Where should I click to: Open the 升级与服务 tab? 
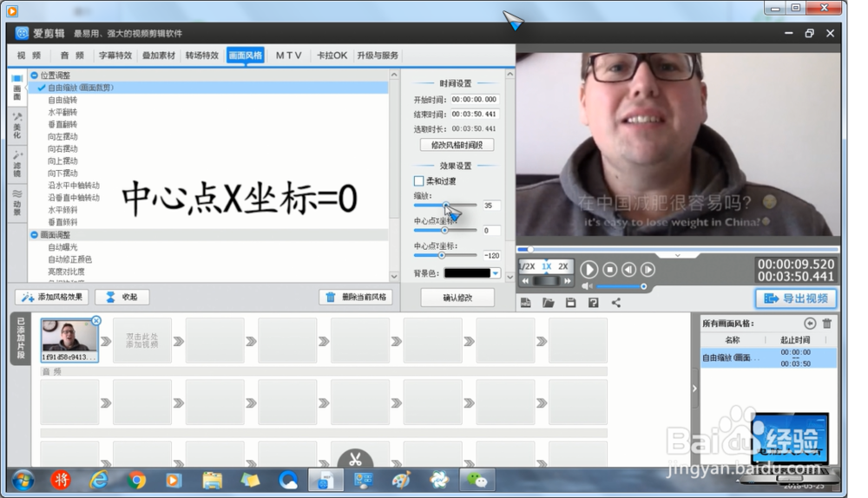(378, 56)
